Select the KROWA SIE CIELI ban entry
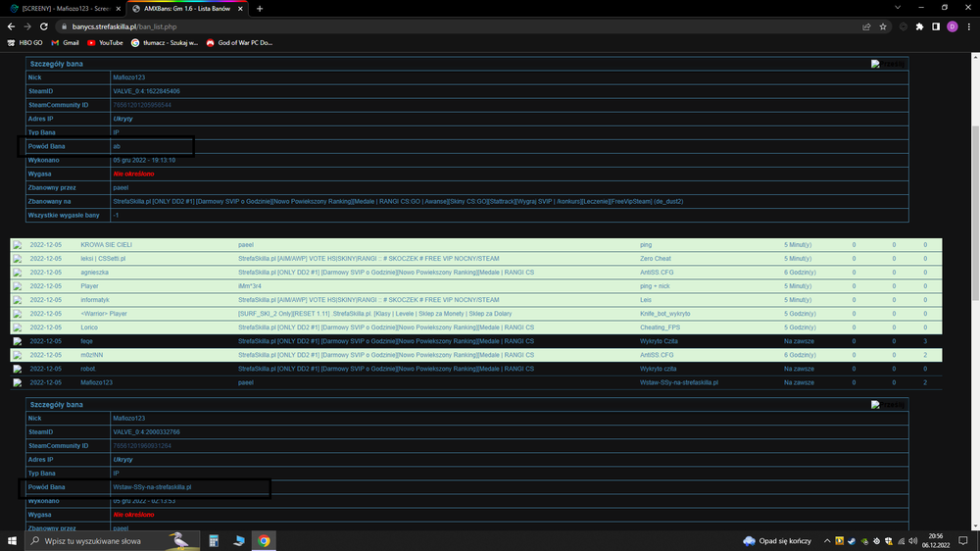The image size is (980, 551). (x=475, y=245)
